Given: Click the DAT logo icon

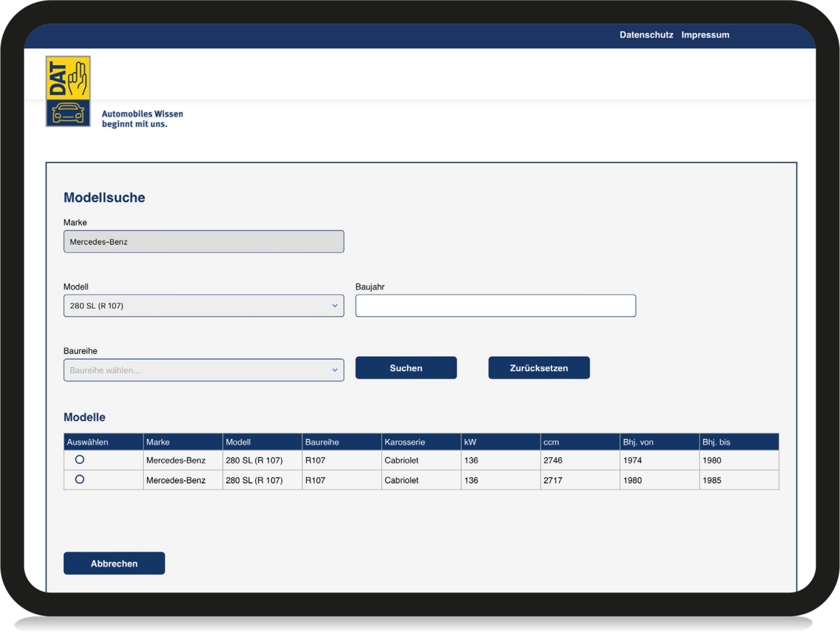Looking at the screenshot, I should (x=68, y=91).
